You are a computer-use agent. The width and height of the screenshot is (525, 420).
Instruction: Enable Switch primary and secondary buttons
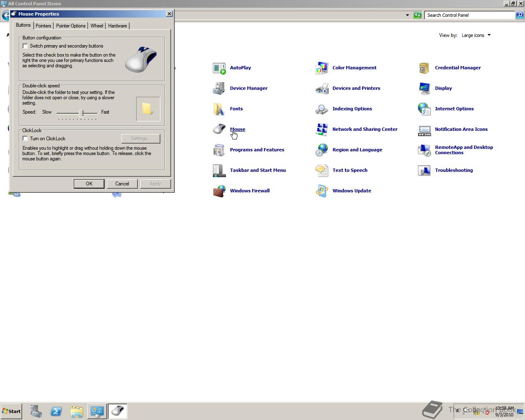[x=25, y=46]
